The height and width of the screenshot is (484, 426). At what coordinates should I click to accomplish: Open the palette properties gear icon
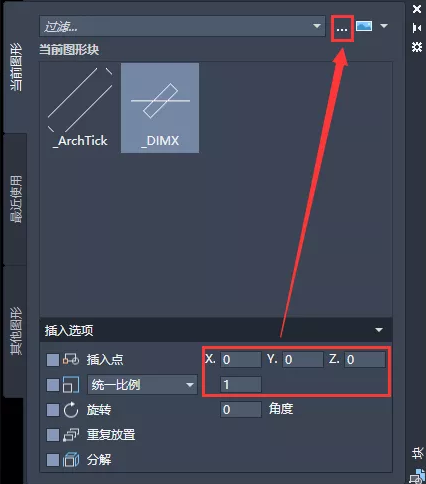click(417, 47)
